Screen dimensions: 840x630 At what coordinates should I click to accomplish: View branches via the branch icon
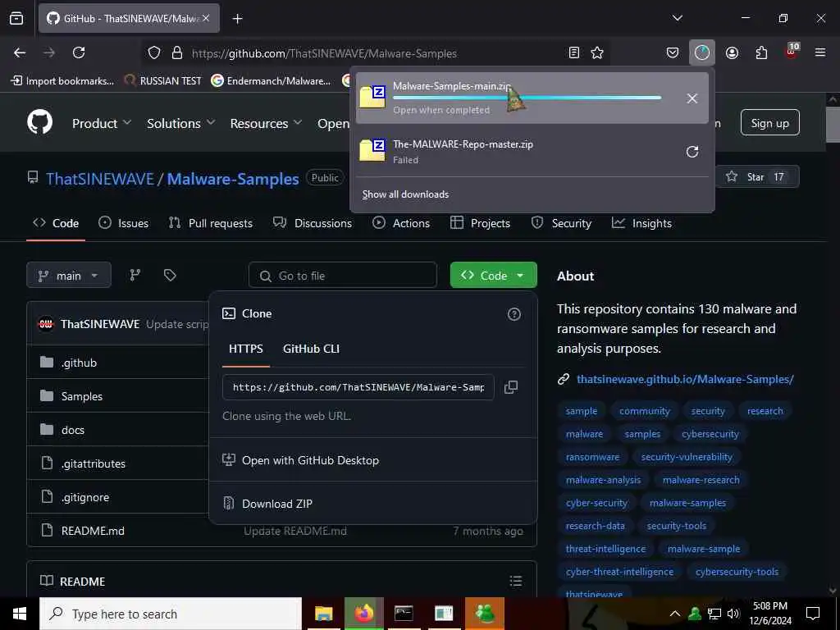pyautogui.click(x=135, y=275)
